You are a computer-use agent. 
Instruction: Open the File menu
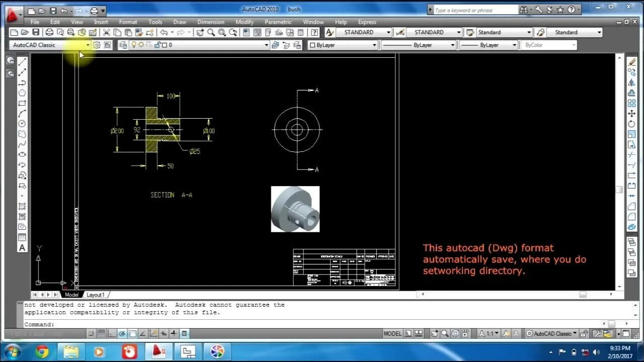pyautogui.click(x=35, y=22)
